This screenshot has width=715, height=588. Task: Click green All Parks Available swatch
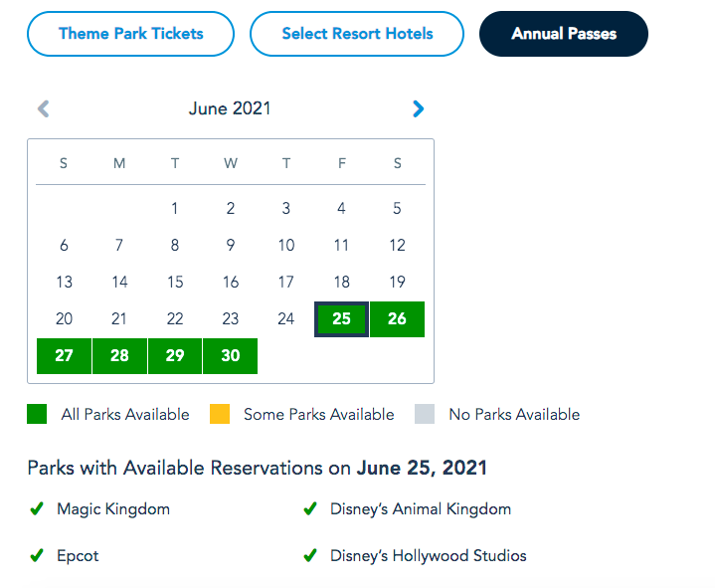tap(37, 415)
